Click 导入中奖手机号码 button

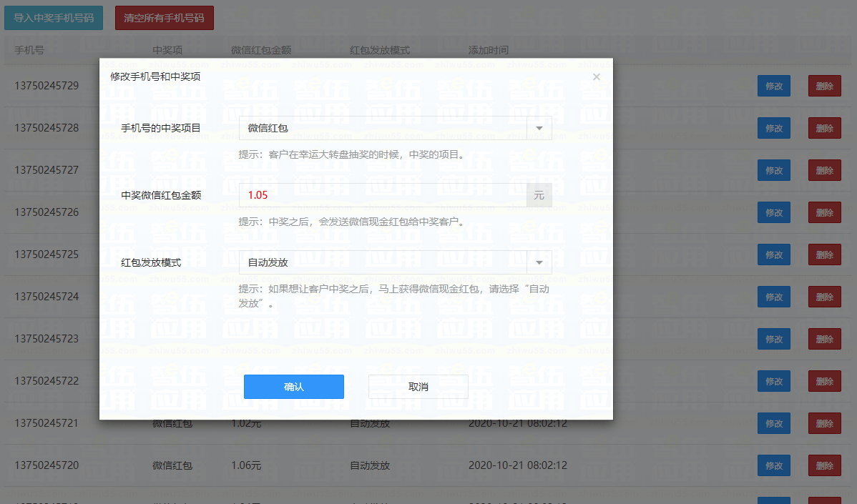pyautogui.click(x=54, y=18)
